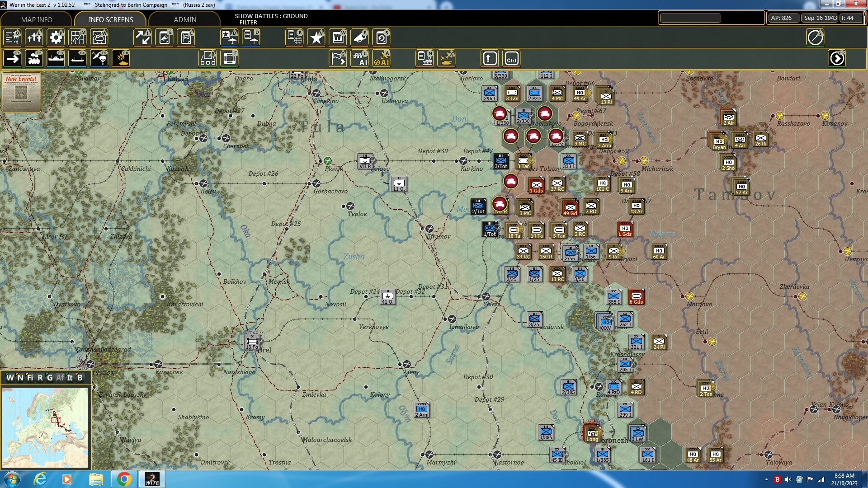Open the Game Preferences gear icon
This screenshot has height=488, width=868.
56,38
